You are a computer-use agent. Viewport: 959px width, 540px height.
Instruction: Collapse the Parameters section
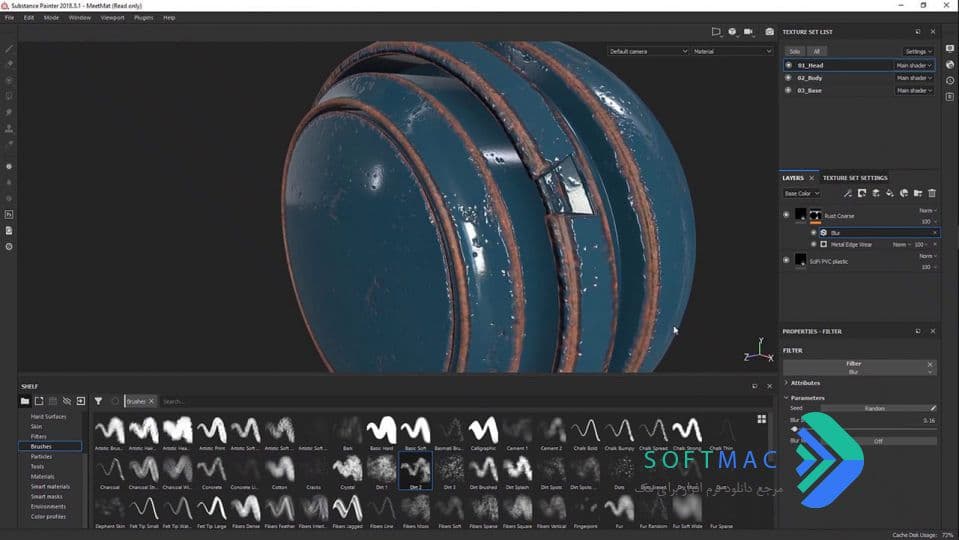[x=807, y=398]
